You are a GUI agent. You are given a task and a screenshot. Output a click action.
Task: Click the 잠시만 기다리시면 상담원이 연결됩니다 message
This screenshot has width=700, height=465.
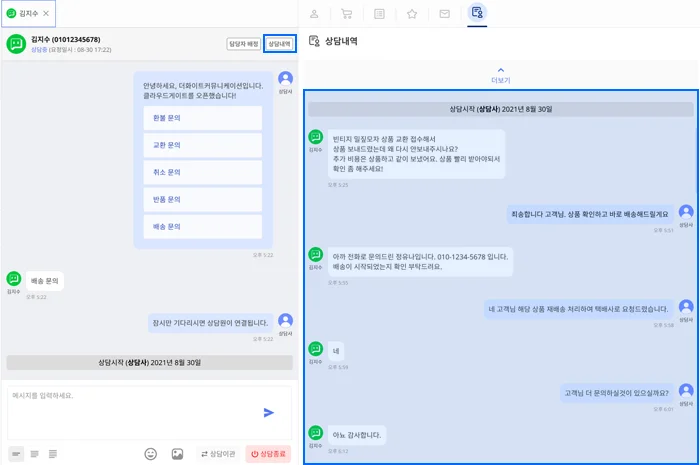pyautogui.click(x=210, y=323)
